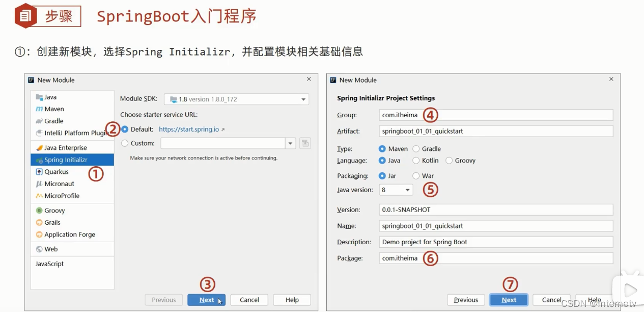
Task: Click the Description field
Action: click(496, 242)
